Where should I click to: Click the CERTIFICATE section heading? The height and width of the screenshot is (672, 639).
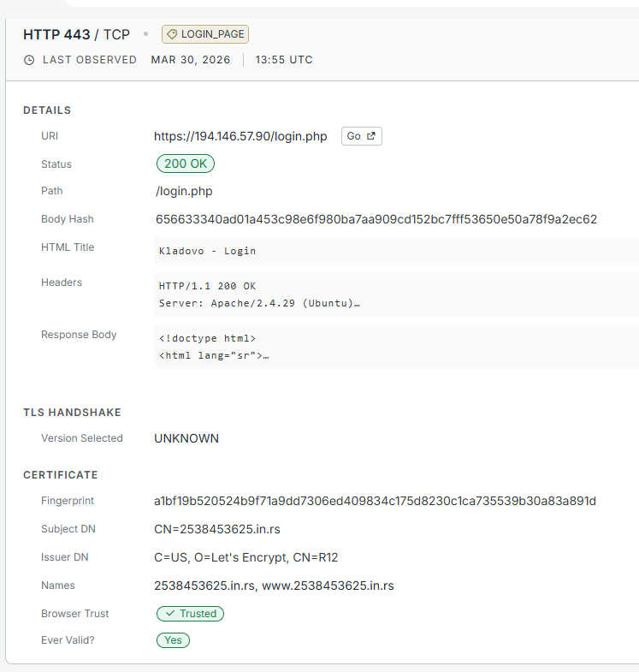pos(61,475)
